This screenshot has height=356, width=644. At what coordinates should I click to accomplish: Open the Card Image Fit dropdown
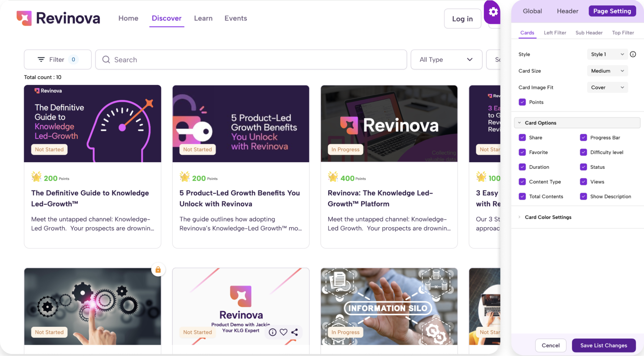click(607, 87)
